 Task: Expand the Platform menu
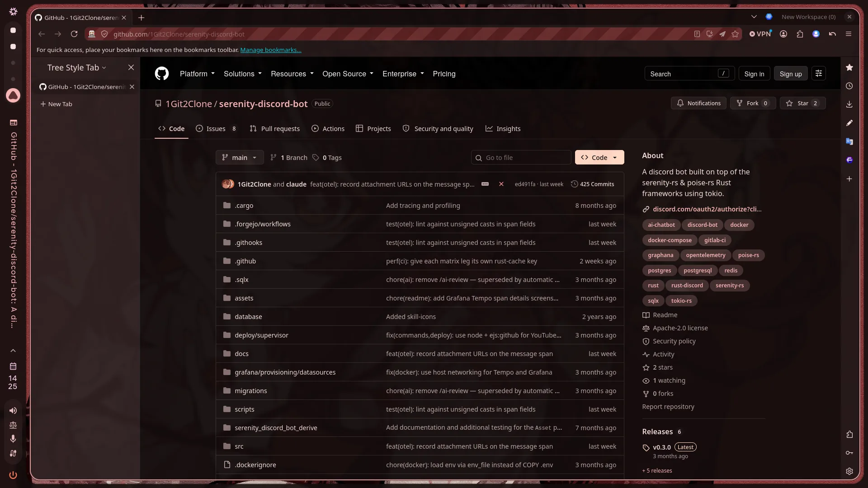197,74
